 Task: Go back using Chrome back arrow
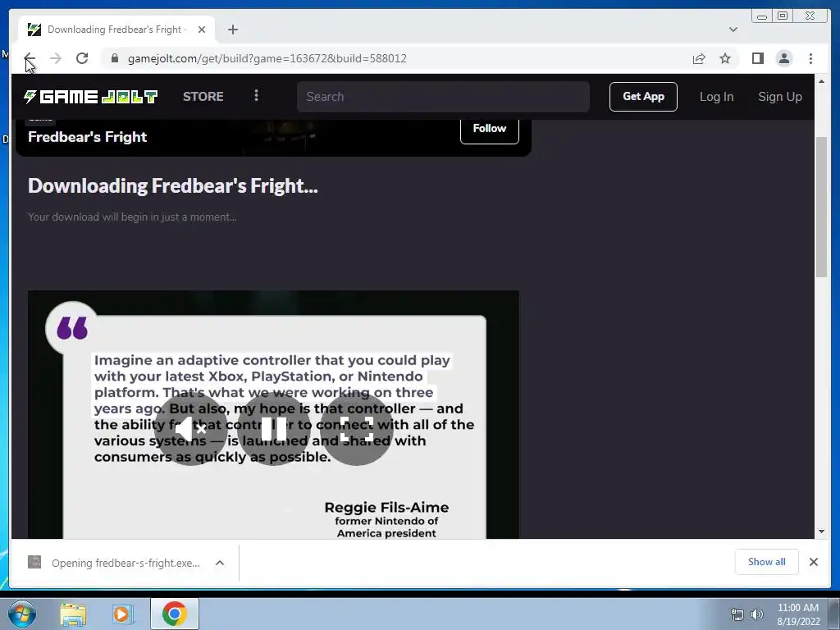point(30,58)
